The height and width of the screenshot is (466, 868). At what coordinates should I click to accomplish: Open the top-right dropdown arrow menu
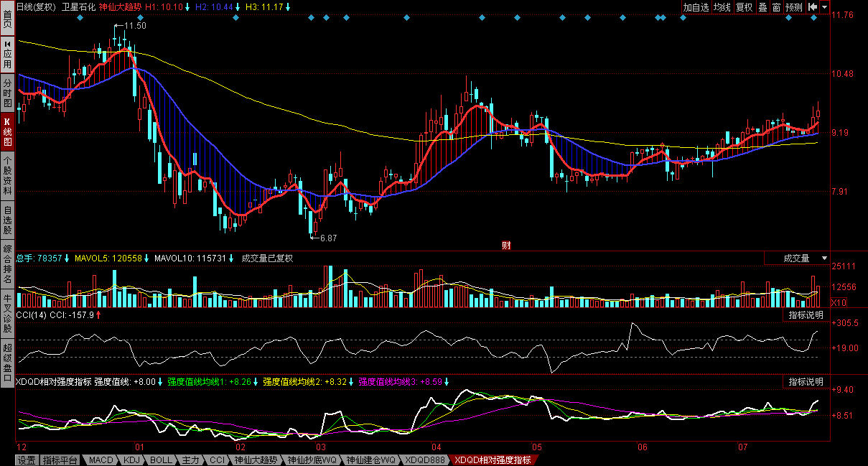pos(825,7)
